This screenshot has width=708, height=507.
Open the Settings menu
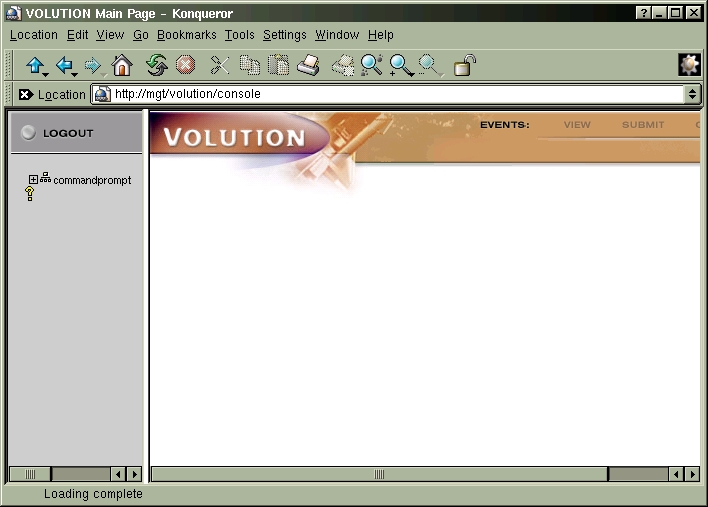[x=284, y=35]
